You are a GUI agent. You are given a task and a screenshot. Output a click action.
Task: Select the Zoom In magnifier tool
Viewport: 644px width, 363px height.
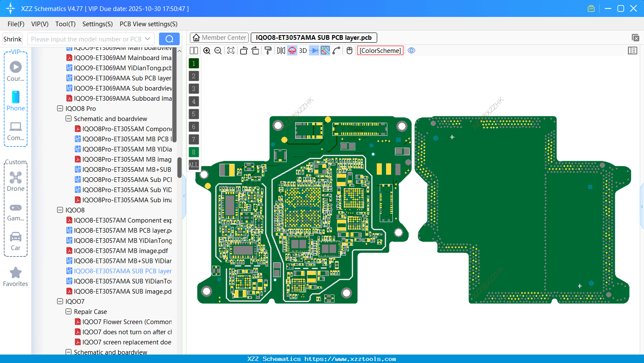point(207,50)
